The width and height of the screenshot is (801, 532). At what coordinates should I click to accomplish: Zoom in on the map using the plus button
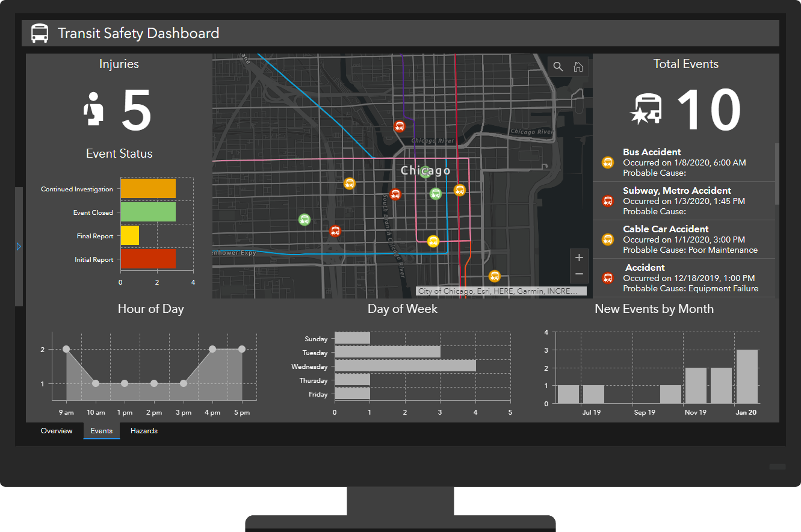pos(578,257)
